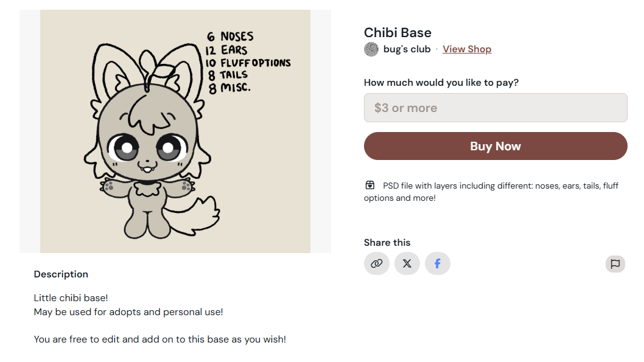Open the bug's club seller name

tap(407, 49)
